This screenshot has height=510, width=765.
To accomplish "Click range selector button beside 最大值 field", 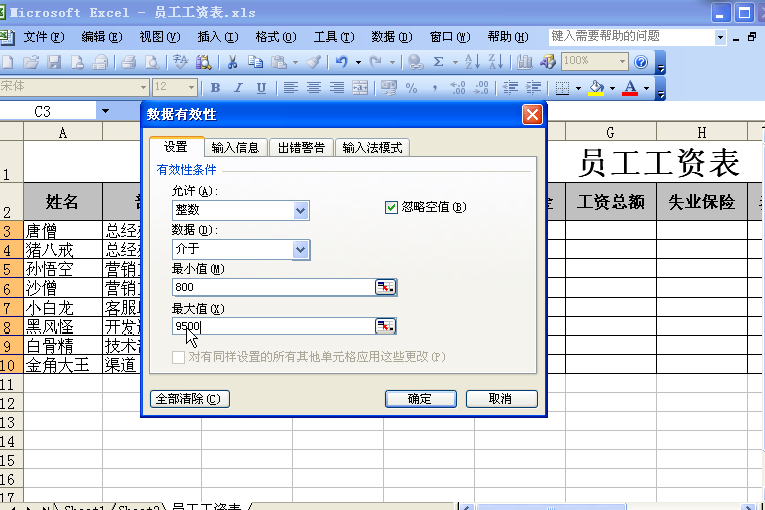I will pos(385,326).
